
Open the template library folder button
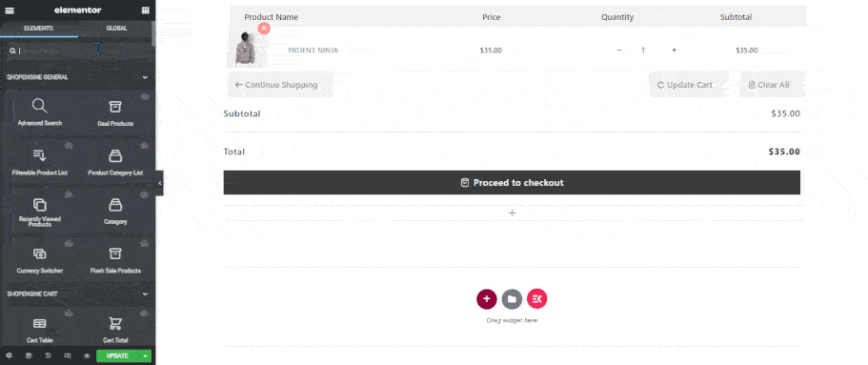pos(512,299)
